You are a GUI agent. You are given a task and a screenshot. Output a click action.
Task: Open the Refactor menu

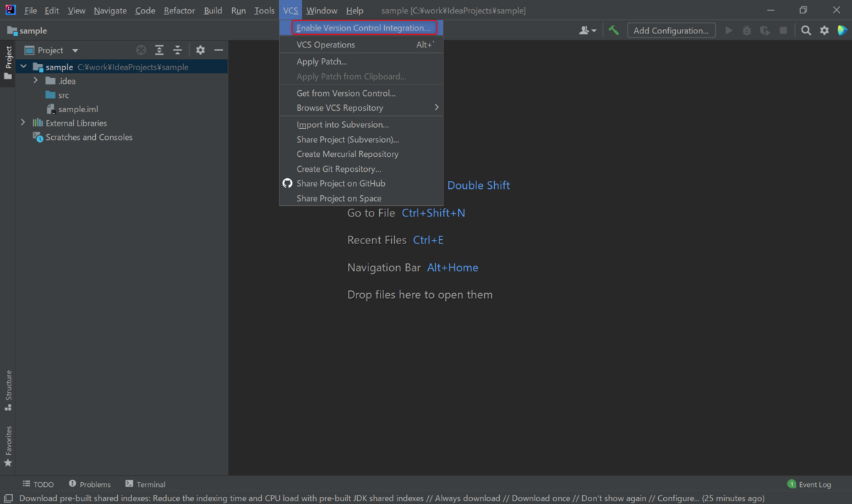179,11
